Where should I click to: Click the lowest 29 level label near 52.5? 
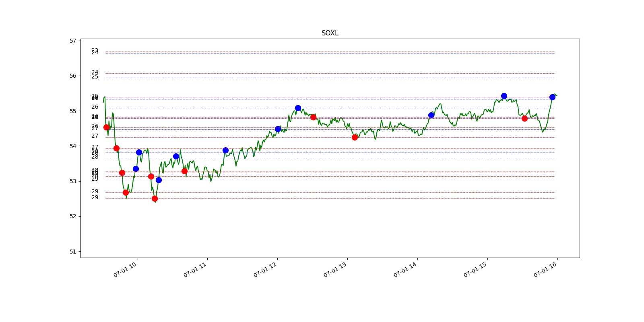point(95,197)
